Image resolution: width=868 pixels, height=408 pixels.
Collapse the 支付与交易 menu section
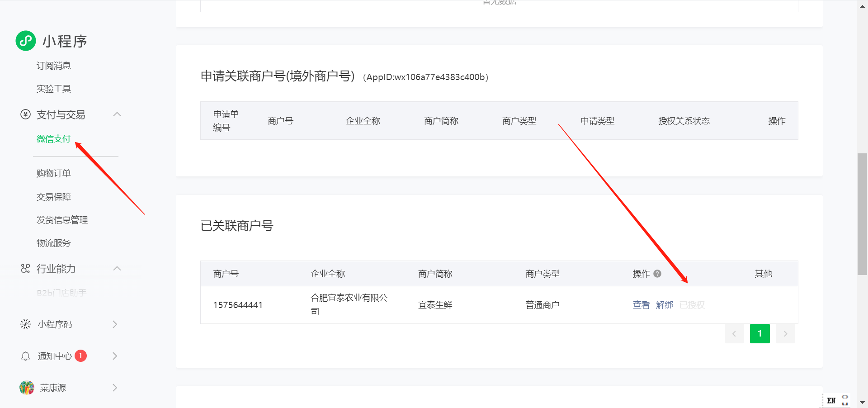[x=117, y=114]
